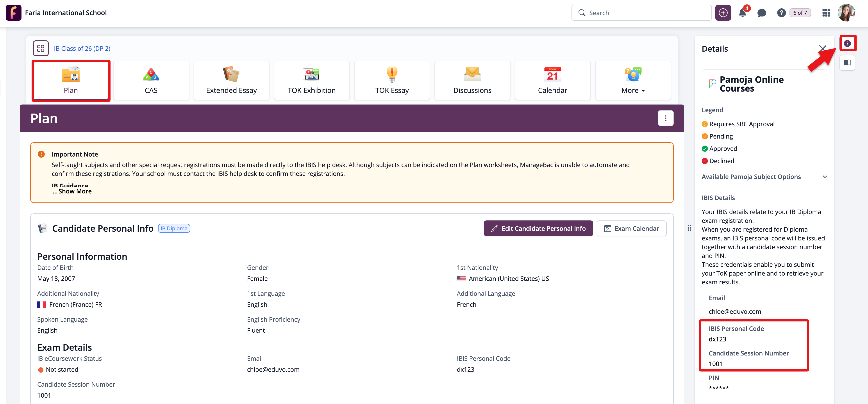Click the IB Class of 26 link
This screenshot has width=868, height=404.
pos(82,49)
